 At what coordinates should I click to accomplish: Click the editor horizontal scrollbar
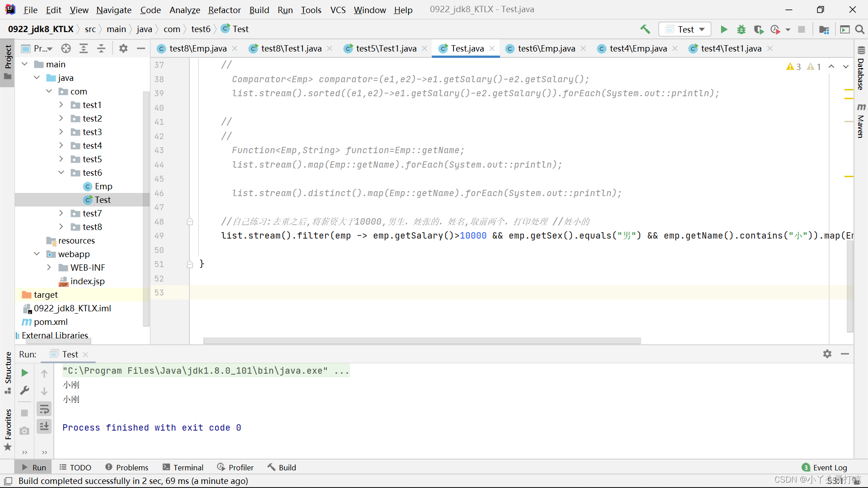pyautogui.click(x=422, y=340)
